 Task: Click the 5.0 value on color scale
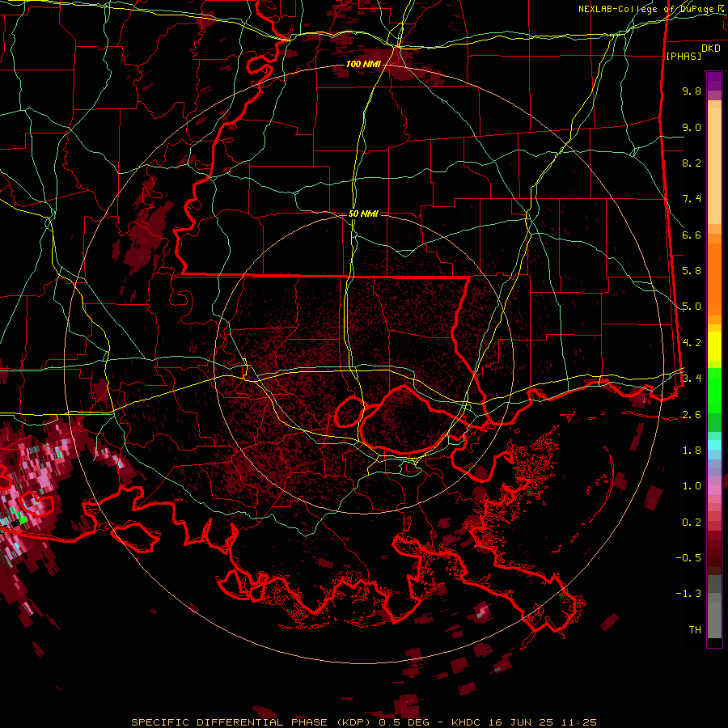pyautogui.click(x=692, y=307)
